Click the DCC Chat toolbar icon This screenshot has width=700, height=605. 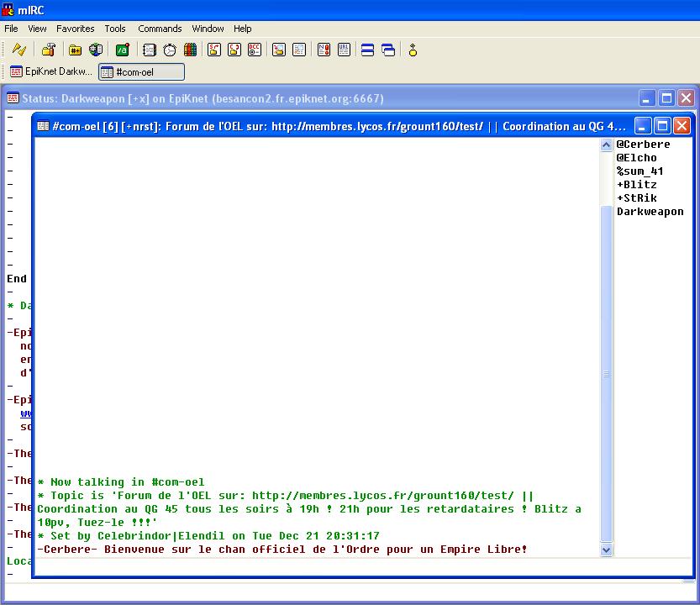point(234,50)
